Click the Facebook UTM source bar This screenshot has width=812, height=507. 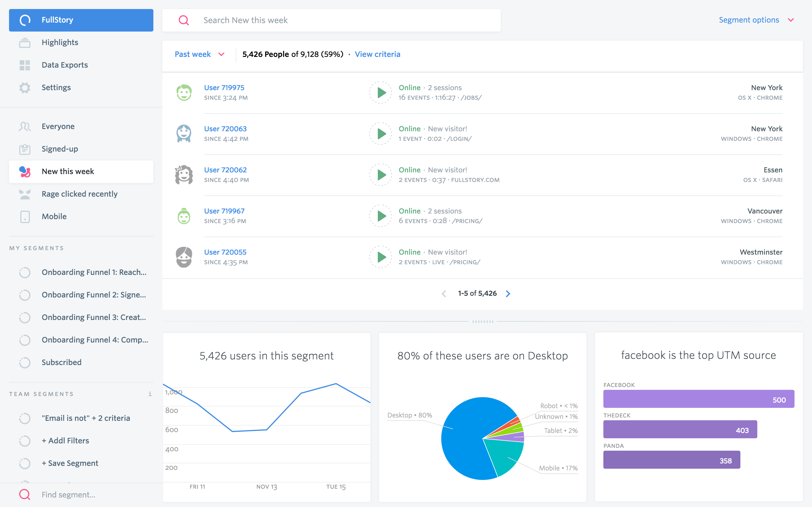click(x=698, y=399)
